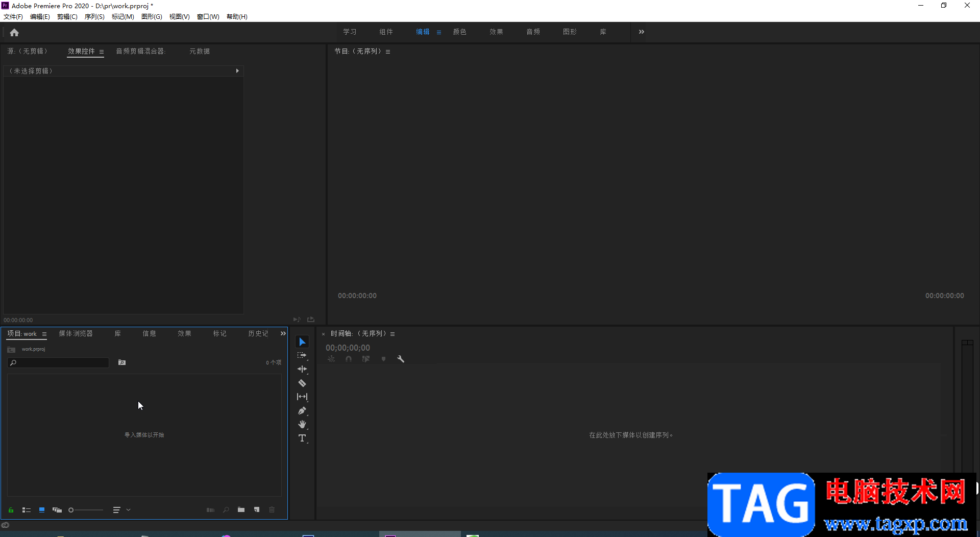980x537 pixels.
Task: Click the thumbnail zoom slider
Action: click(x=86, y=509)
